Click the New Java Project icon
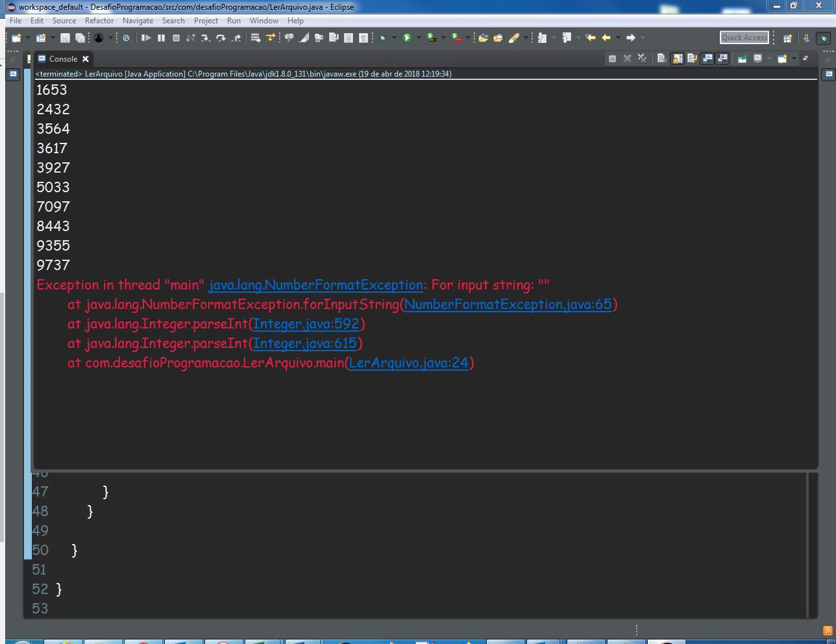Image resolution: width=836 pixels, height=644 pixels. tap(40, 37)
